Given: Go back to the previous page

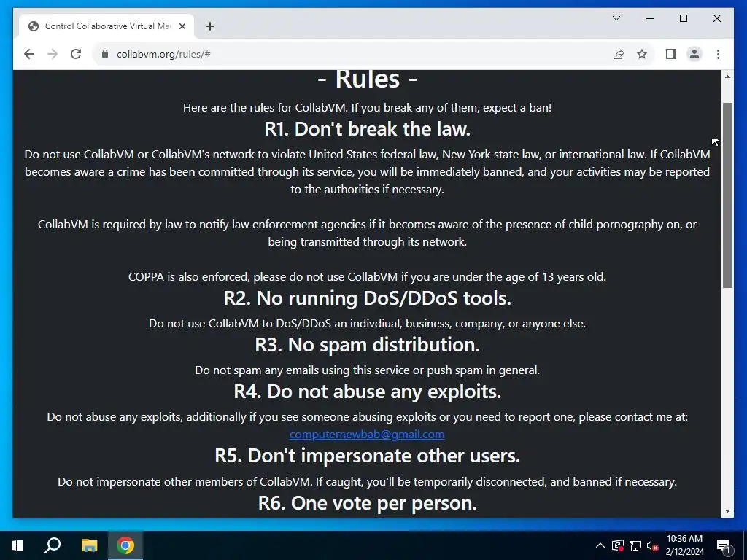Looking at the screenshot, I should tap(29, 54).
